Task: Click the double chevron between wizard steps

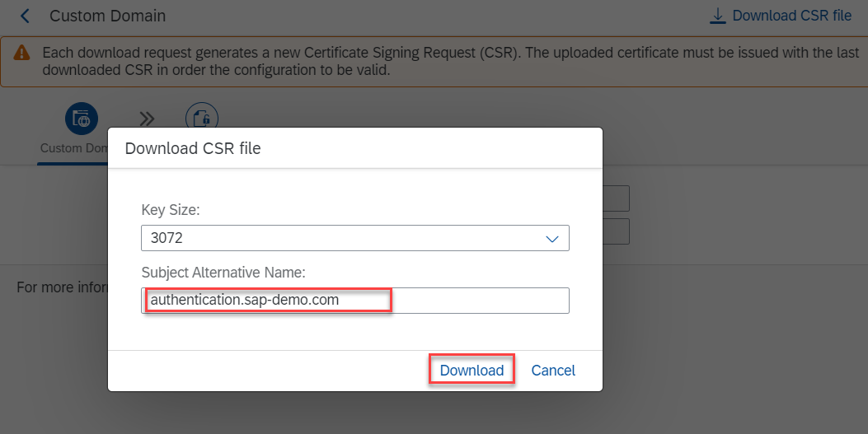Action: [x=147, y=119]
